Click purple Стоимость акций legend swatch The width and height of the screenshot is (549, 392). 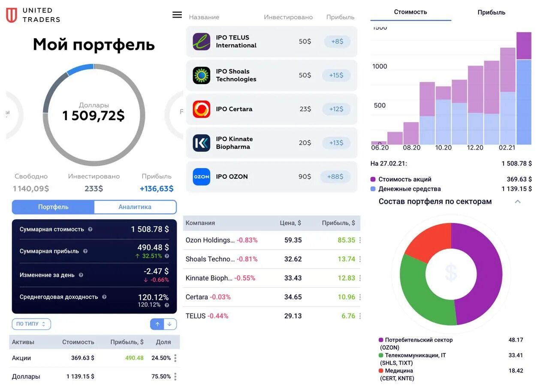pos(373,179)
